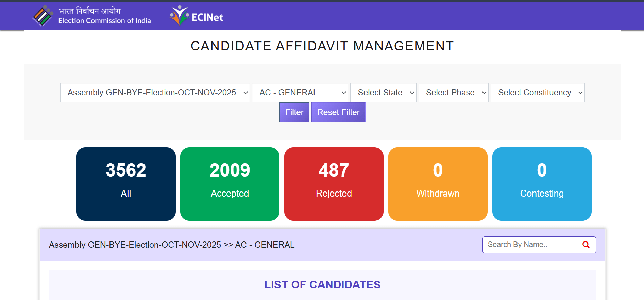Image resolution: width=644 pixels, height=300 pixels.
Task: View Rejected candidates via red card
Action: point(334,184)
